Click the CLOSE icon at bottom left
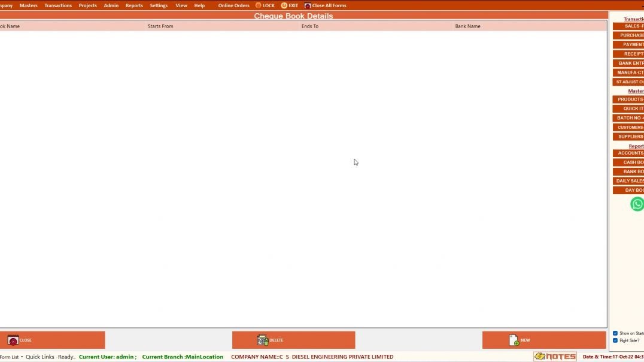644x362 pixels. coord(13,340)
